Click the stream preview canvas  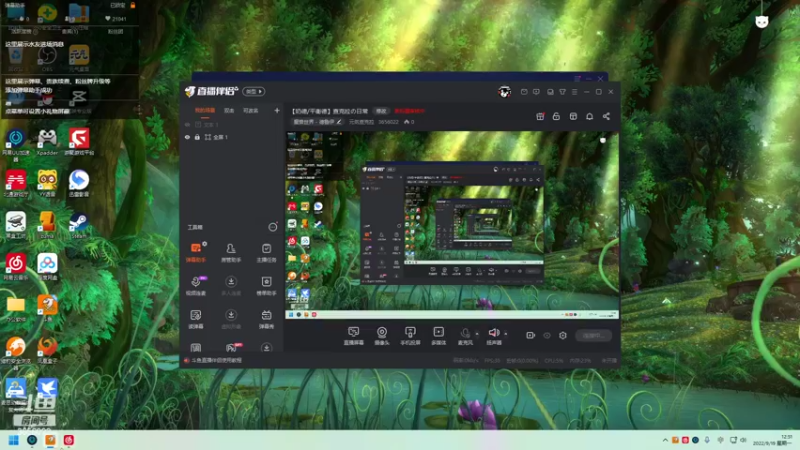(x=452, y=225)
